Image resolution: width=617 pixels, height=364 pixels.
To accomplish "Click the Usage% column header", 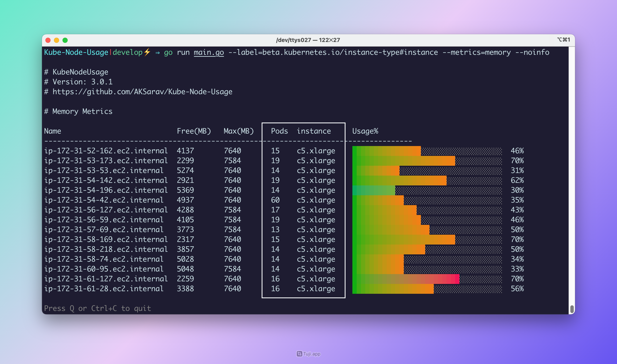I will click(x=365, y=131).
